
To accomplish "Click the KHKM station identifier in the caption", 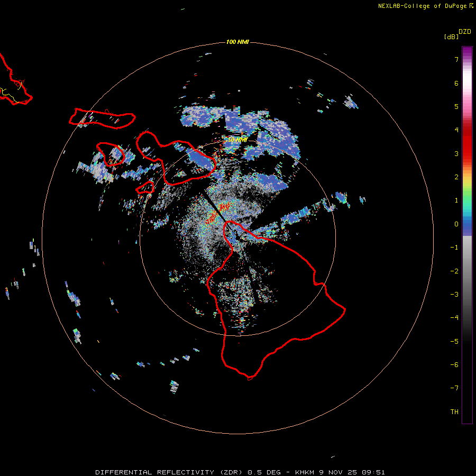I will 305,472.
